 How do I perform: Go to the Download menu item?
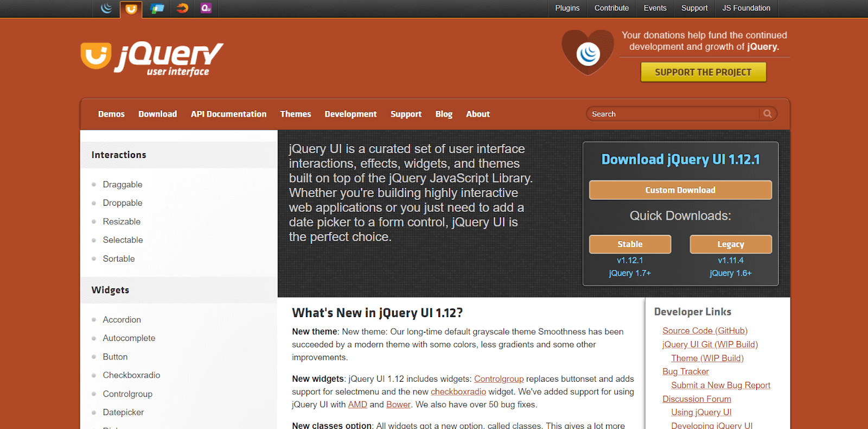[157, 114]
